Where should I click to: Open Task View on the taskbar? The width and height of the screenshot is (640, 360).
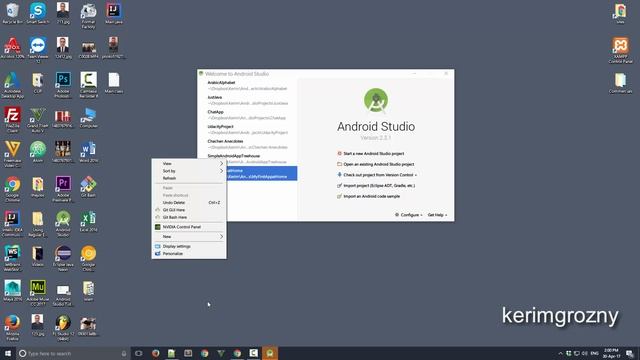139,353
